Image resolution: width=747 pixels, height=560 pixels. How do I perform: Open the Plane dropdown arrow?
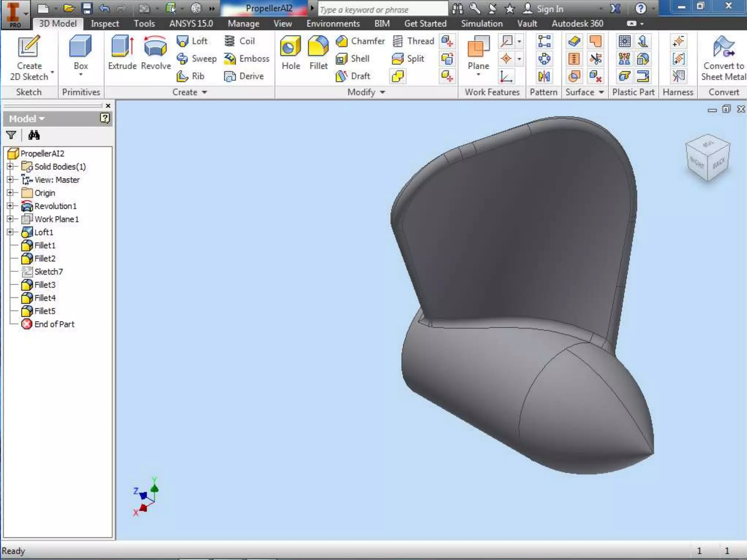(x=478, y=74)
